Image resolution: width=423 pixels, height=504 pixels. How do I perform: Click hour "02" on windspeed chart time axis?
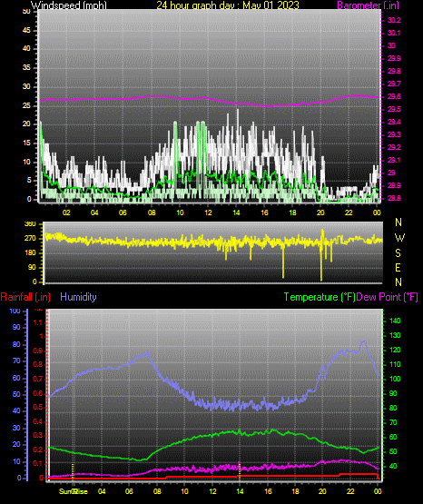click(66, 212)
